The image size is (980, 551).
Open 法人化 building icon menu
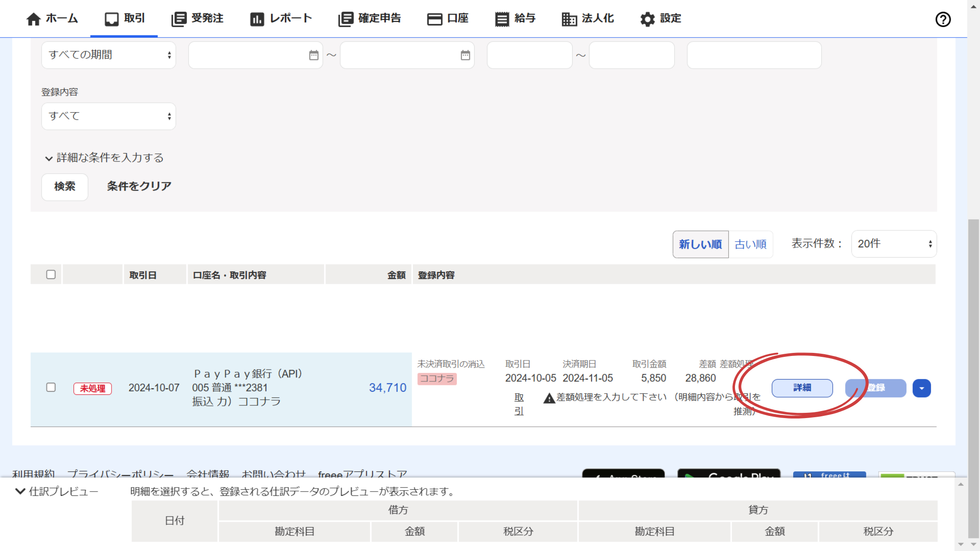[569, 19]
